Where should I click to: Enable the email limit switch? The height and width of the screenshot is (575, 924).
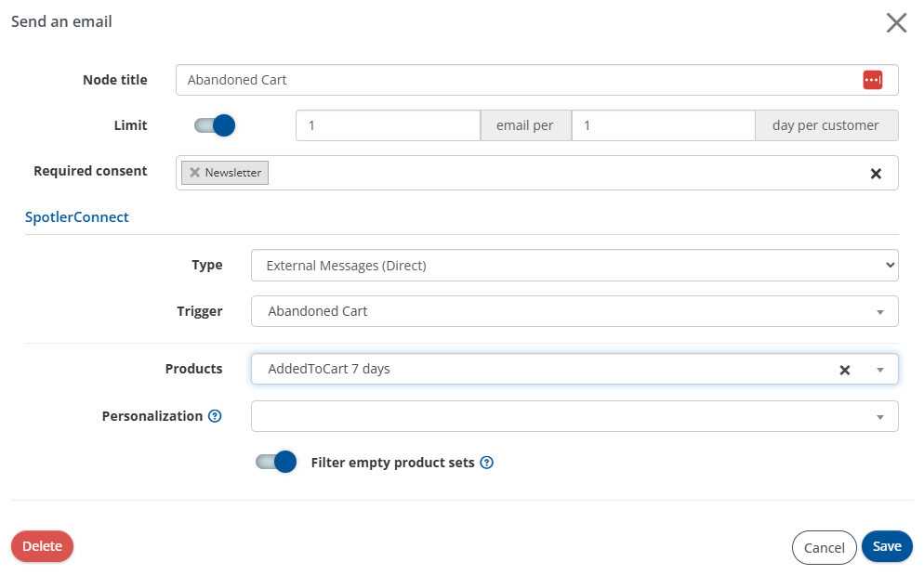pyautogui.click(x=215, y=124)
